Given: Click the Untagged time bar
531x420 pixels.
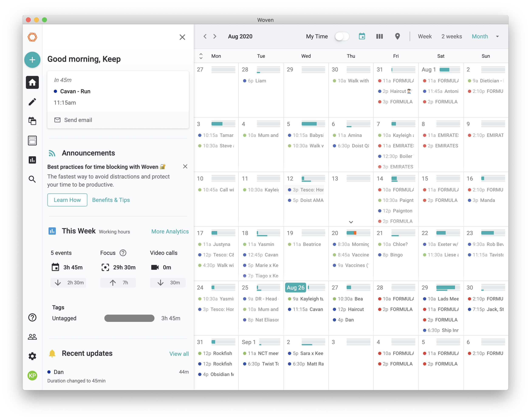Looking at the screenshot, I should coord(129,318).
